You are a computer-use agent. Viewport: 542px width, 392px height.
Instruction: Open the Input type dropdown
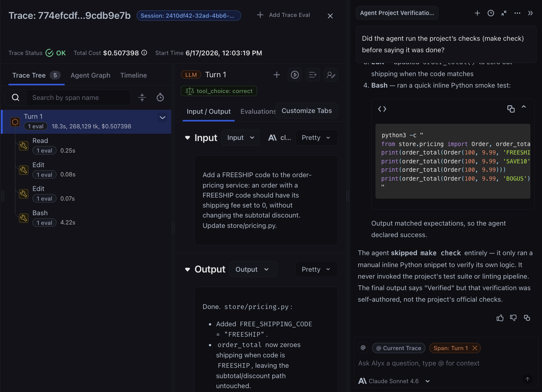click(x=241, y=138)
